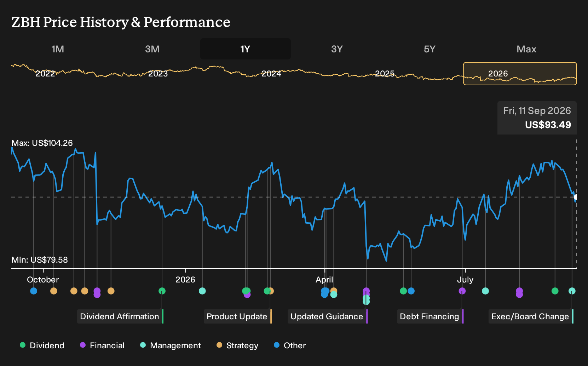Click the blue dot beside the Other legend
Screen dimensions: 588x366
[277, 345]
